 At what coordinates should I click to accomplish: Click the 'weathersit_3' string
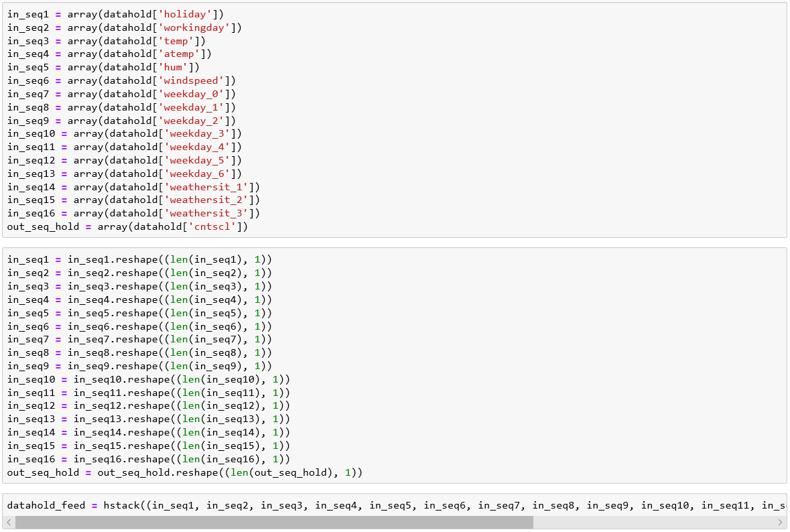click(206, 213)
